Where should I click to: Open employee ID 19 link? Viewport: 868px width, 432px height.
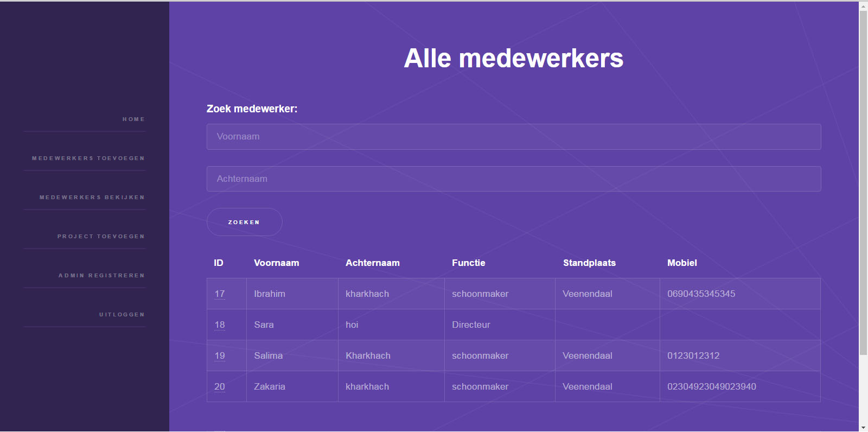point(220,356)
